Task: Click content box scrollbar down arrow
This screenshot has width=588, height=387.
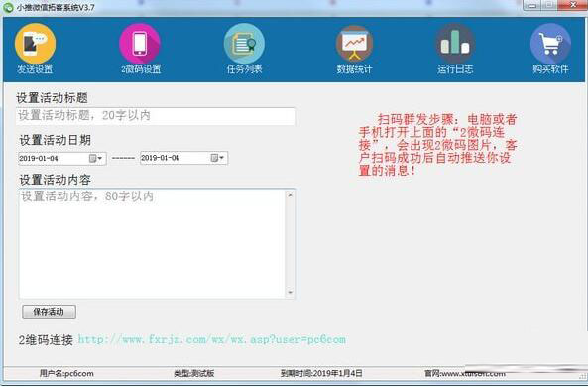Action: (x=290, y=292)
